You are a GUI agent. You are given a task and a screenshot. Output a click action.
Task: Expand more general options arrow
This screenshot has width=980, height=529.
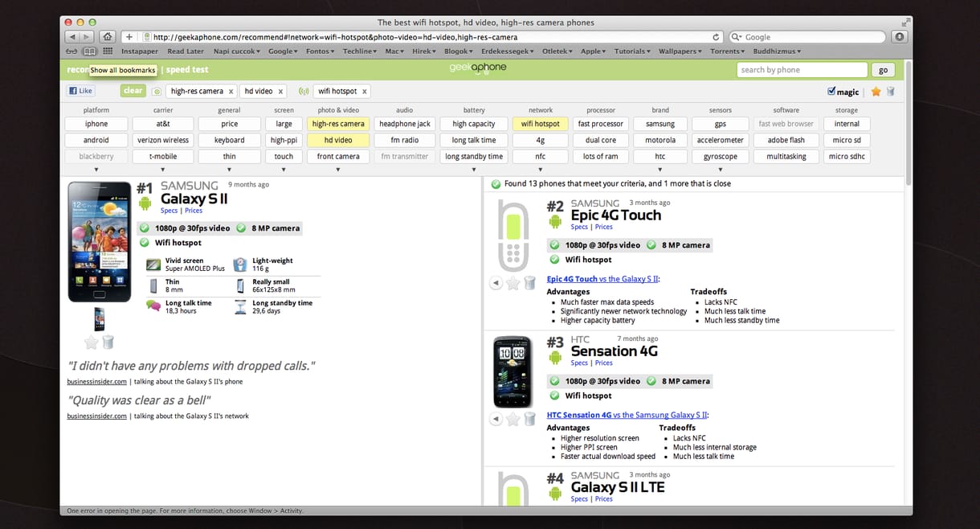click(x=230, y=170)
